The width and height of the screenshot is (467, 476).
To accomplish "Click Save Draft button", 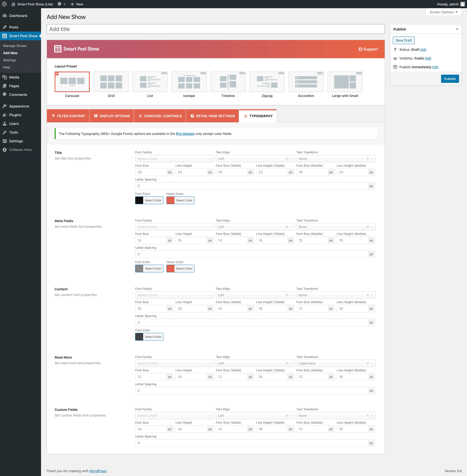I will [404, 40].
